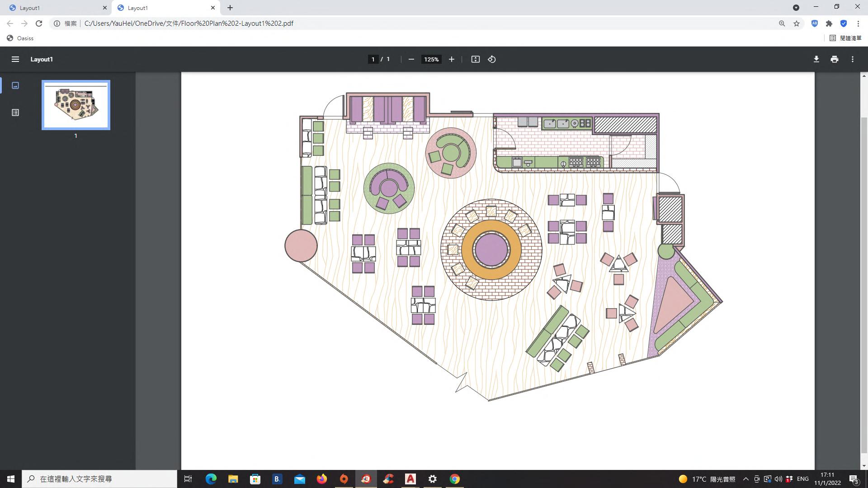Open the tab search dropdown
The width and height of the screenshot is (868, 488).
tap(796, 8)
